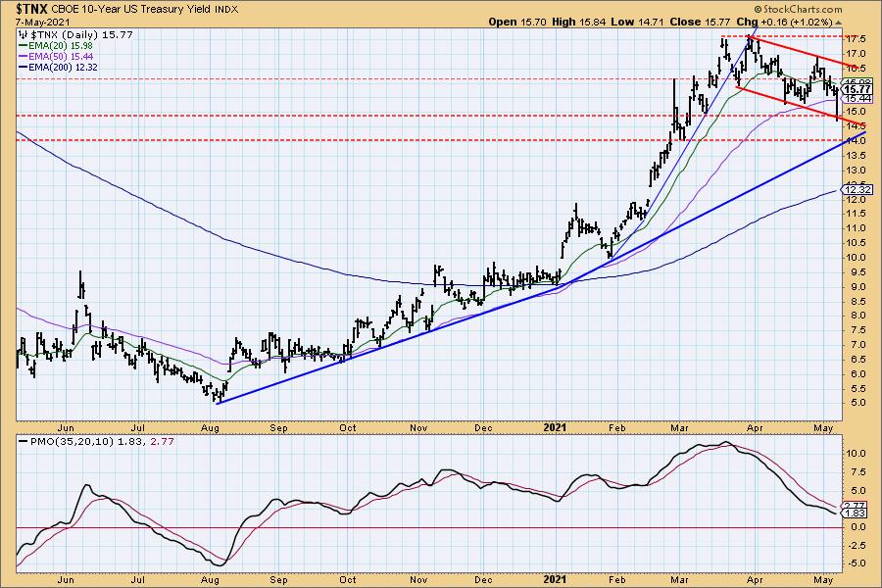The width and height of the screenshot is (882, 588).
Task: Click the 2.77 flag on the PMO axis
Action: click(x=856, y=507)
